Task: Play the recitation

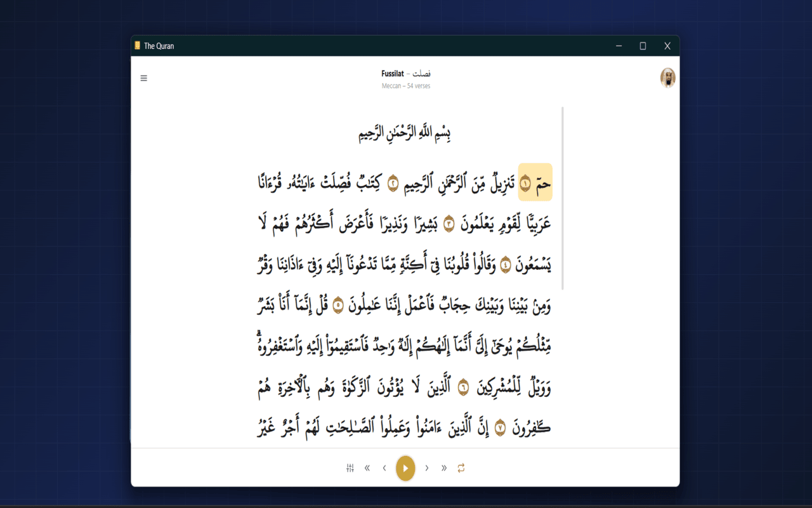Action: click(x=405, y=468)
